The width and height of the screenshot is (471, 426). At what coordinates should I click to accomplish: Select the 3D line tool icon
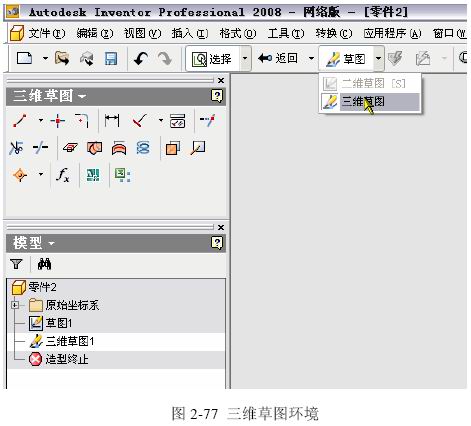tap(20, 121)
